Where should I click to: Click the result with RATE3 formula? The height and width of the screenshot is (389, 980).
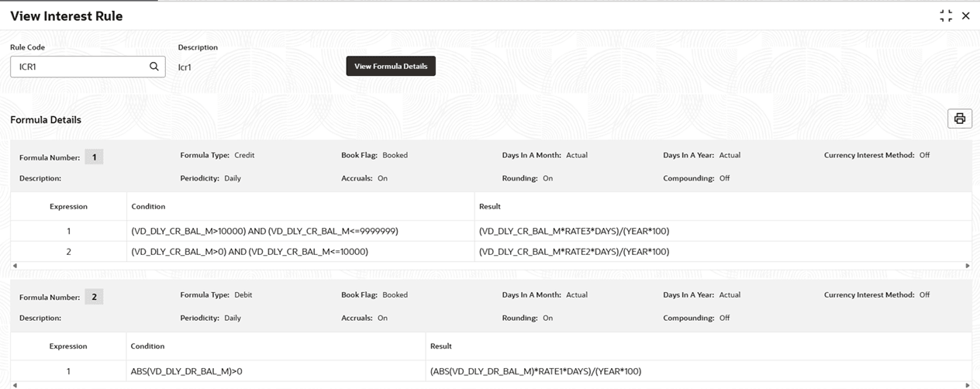[x=574, y=231]
